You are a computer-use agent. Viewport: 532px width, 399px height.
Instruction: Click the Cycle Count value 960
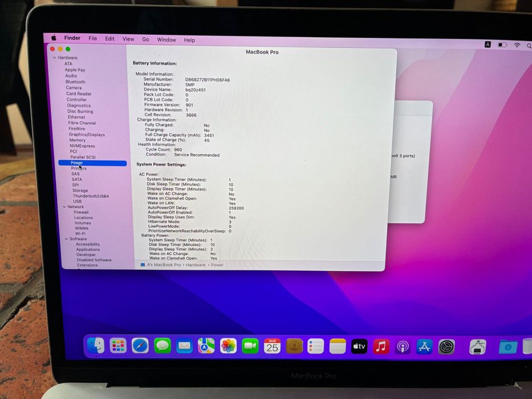pyautogui.click(x=178, y=149)
